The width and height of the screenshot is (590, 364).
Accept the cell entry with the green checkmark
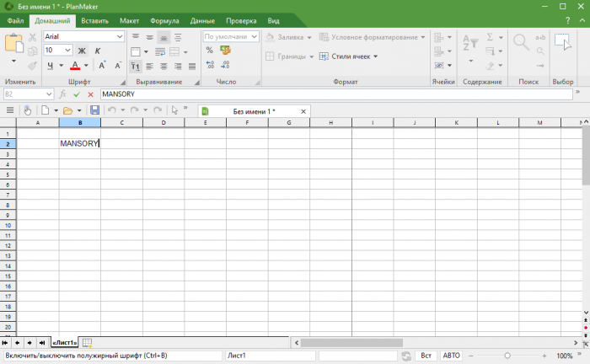77,94
